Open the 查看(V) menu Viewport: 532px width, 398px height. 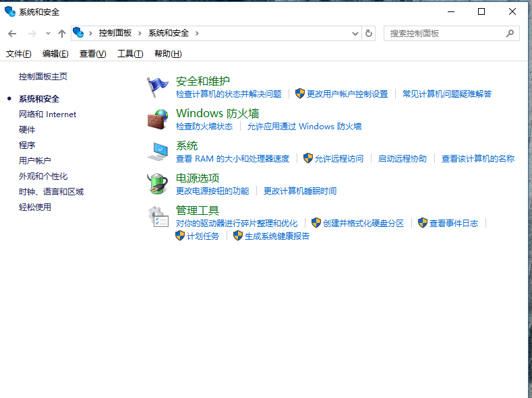92,53
